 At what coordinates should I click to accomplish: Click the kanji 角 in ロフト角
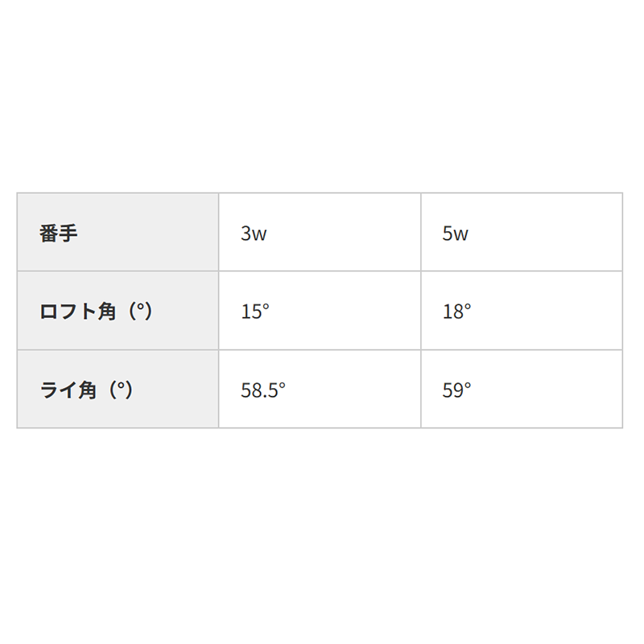click(107, 311)
